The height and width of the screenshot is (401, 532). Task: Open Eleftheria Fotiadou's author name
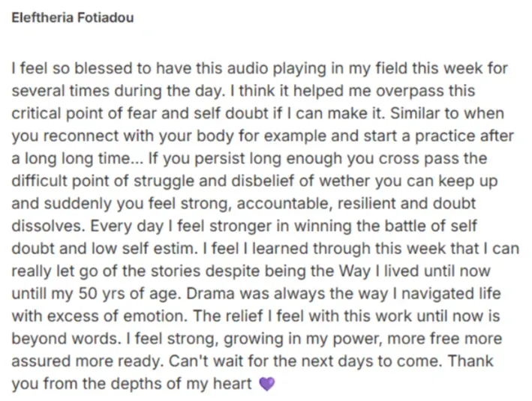coord(73,18)
